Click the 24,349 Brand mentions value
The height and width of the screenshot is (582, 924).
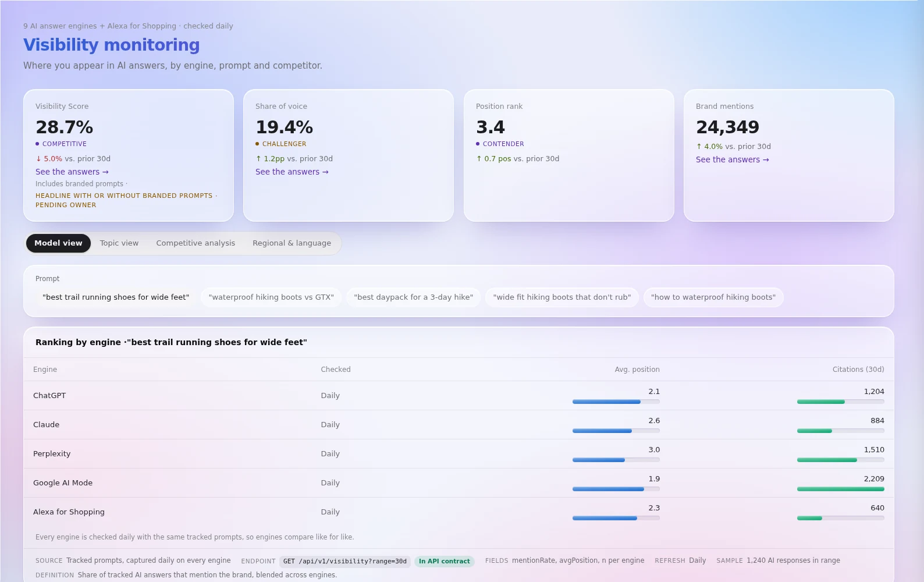pyautogui.click(x=728, y=127)
